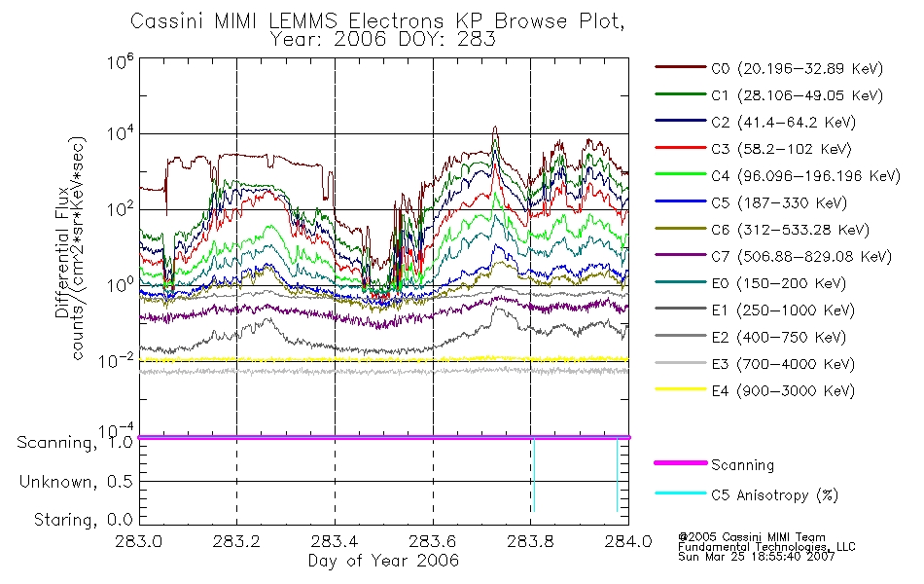Click the cyan anisotropy spike near 283.8
924x584 pixels.
(534, 475)
